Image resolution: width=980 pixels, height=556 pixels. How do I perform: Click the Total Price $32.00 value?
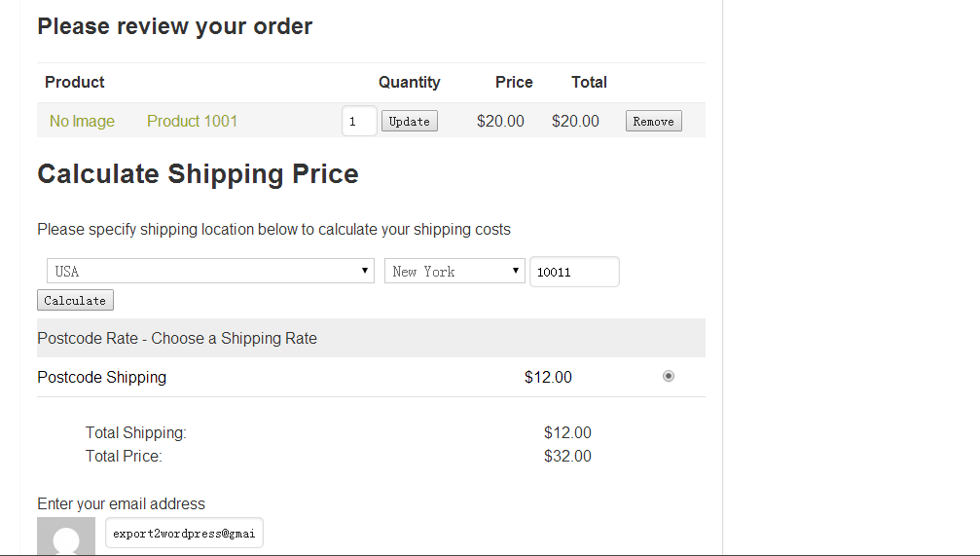[x=567, y=456]
